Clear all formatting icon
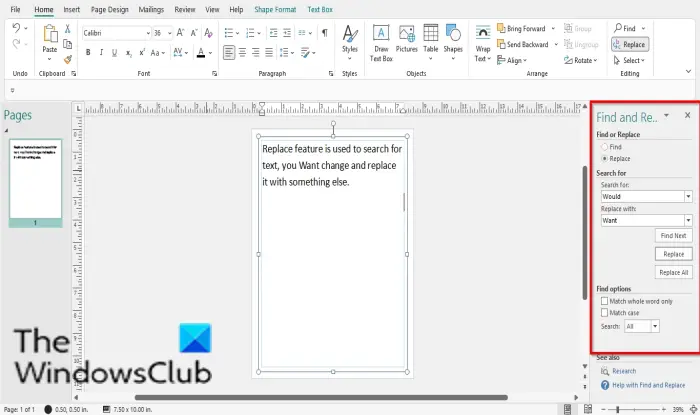Screen dimensions: 700x415 [208, 33]
